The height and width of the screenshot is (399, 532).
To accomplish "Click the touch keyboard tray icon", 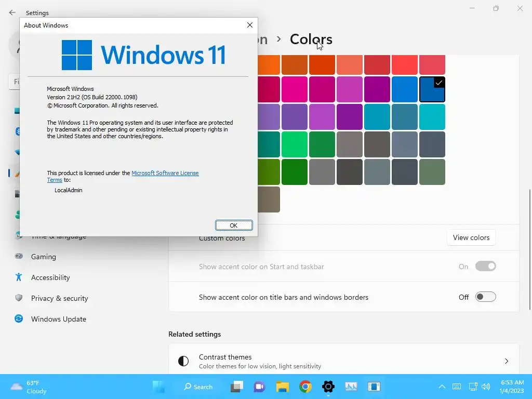I will (x=457, y=387).
